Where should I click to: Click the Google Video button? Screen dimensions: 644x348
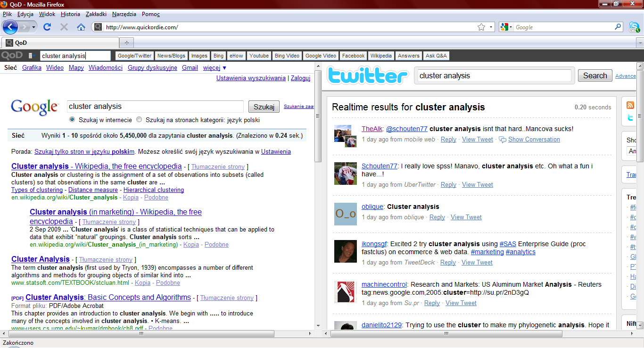click(x=321, y=56)
